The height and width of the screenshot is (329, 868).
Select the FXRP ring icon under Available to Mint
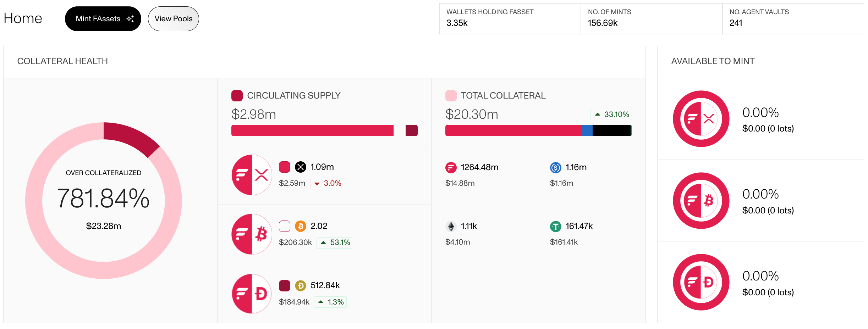(x=701, y=119)
